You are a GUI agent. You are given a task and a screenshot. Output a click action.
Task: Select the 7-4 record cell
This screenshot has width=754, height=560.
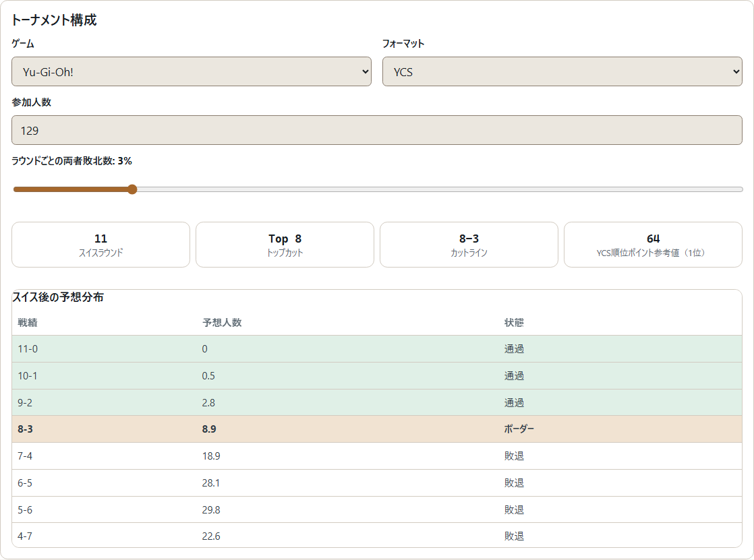point(25,456)
